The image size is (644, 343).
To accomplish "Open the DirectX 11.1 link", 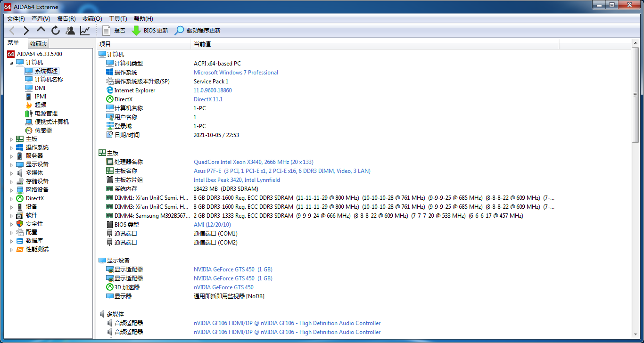I will coord(208,99).
